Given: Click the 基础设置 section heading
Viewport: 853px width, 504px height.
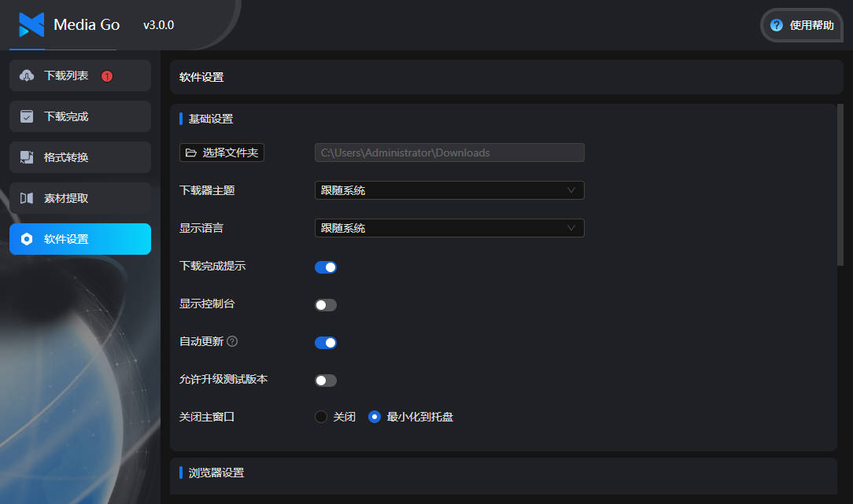Looking at the screenshot, I should 211,119.
